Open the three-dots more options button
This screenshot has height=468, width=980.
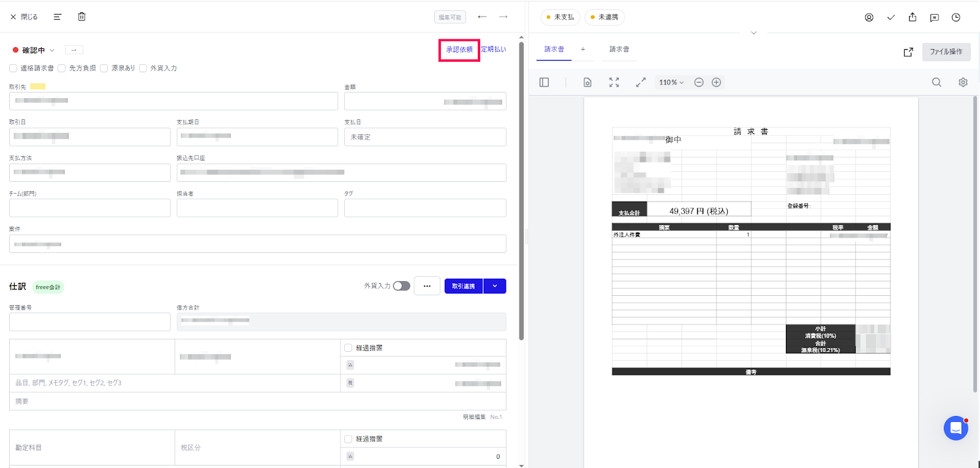[x=427, y=286]
